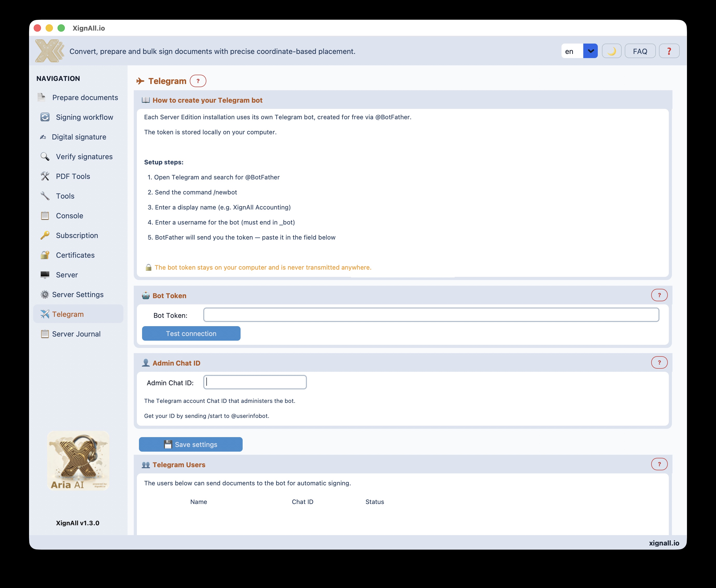This screenshot has width=716, height=588.
Task: Click the Status column header
Action: coord(375,502)
